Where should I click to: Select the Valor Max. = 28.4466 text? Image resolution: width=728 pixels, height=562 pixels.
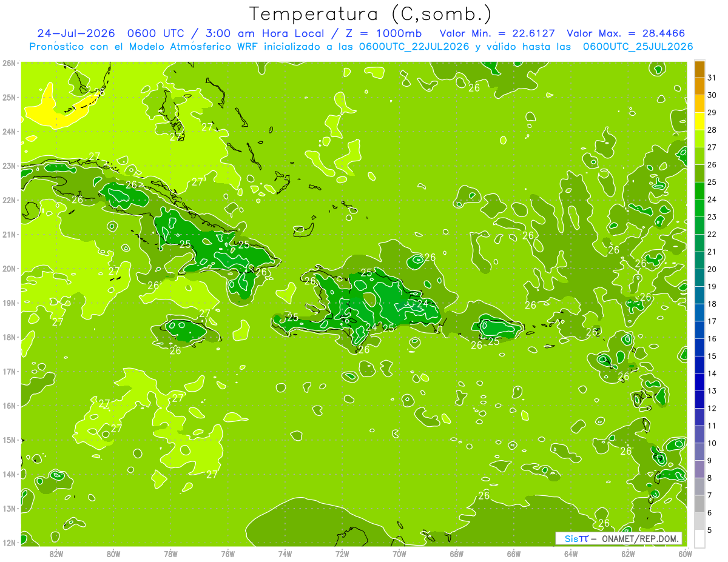click(630, 33)
